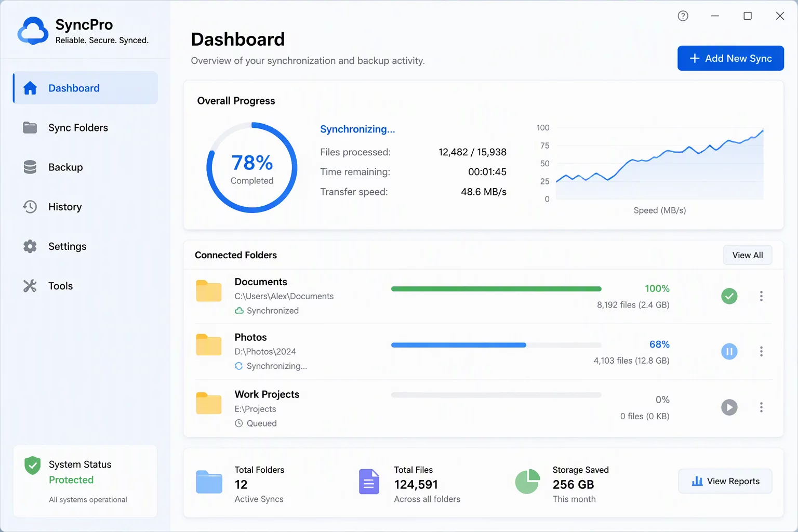Open more options for Documents folder
The height and width of the screenshot is (532, 798).
[762, 296]
